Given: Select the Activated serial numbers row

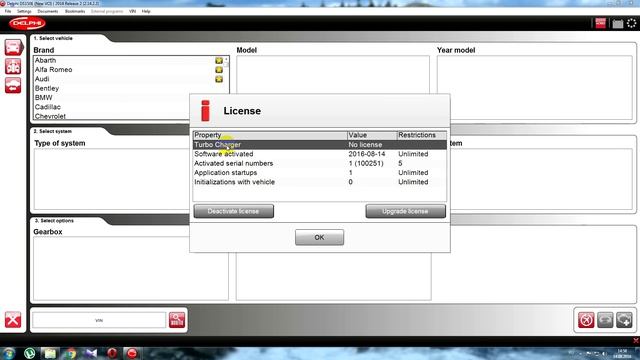Looking at the screenshot, I should click(x=320, y=164).
